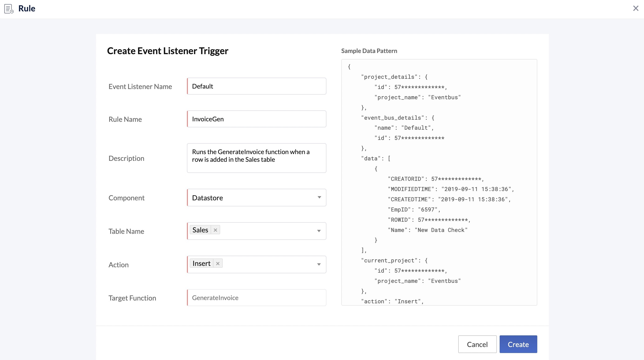Click the Cancel button
The width and height of the screenshot is (644, 360).
coord(477,344)
